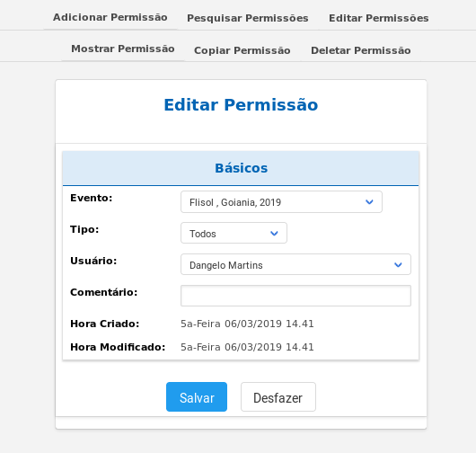Click the Básicos section header
This screenshot has height=453, width=476.
point(241,168)
